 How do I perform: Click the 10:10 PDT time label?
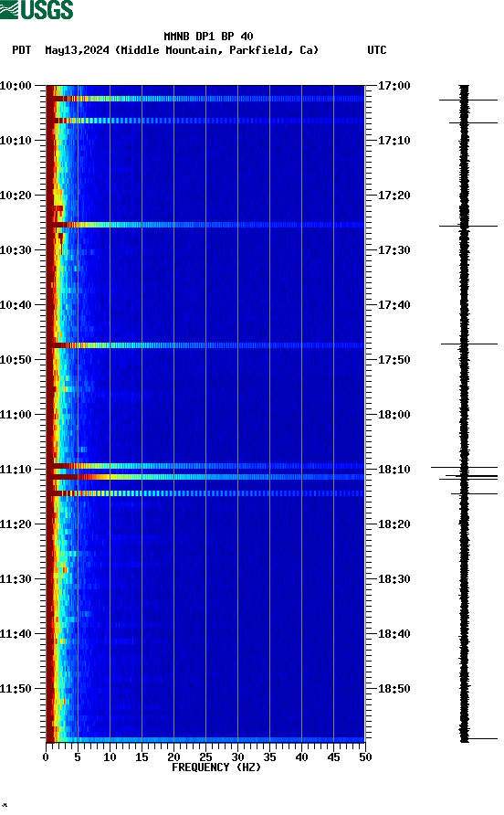16,141
